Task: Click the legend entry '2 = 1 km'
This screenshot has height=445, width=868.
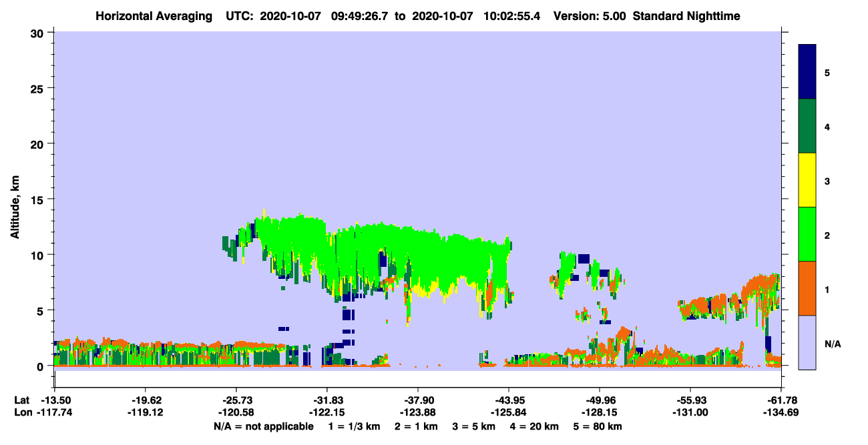Action: click(417, 426)
